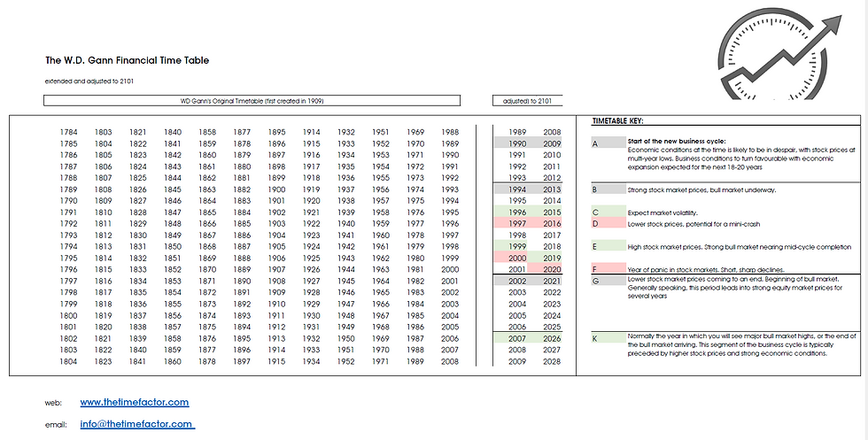Select the pink swatch for key F
This screenshot has width=868, height=440.
(608, 269)
